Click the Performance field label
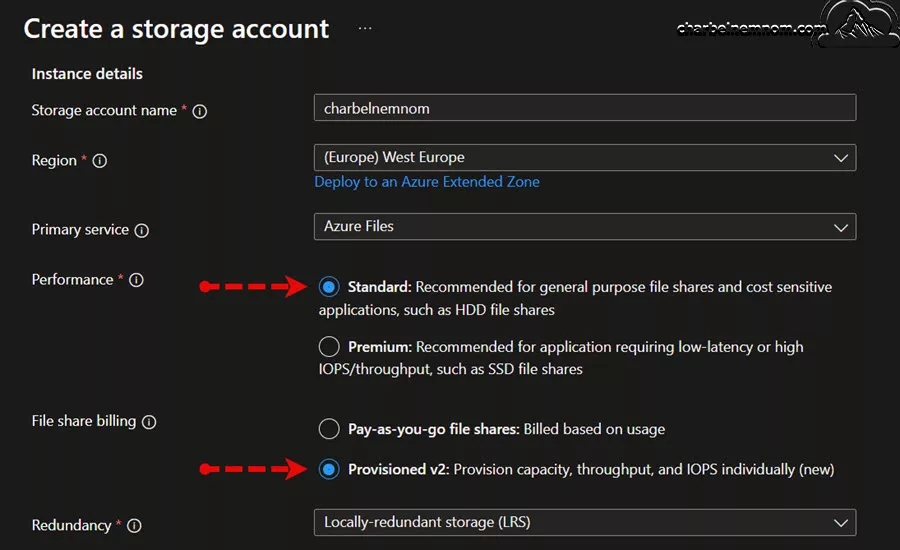The height and width of the screenshot is (550, 900). [x=72, y=280]
